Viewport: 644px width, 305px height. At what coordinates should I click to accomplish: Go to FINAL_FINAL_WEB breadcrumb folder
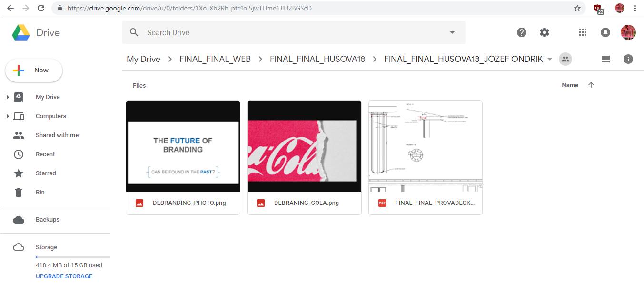pos(215,59)
